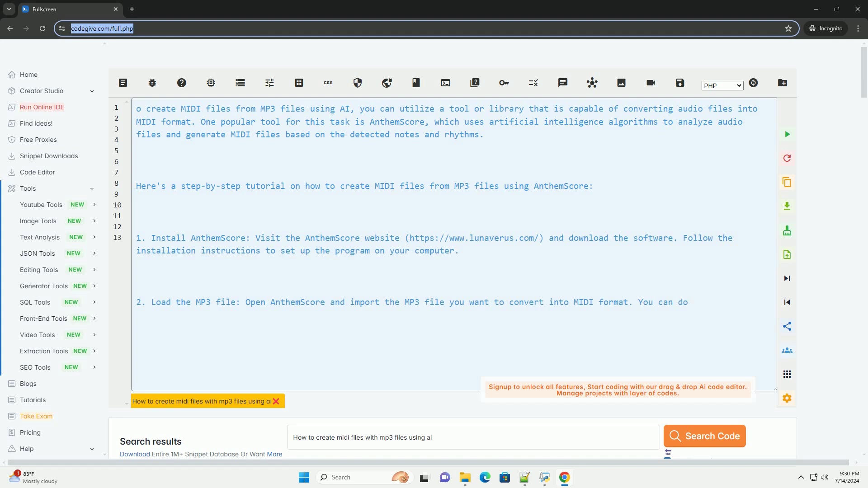Click the red refresh icon in right panel

[x=787, y=158]
